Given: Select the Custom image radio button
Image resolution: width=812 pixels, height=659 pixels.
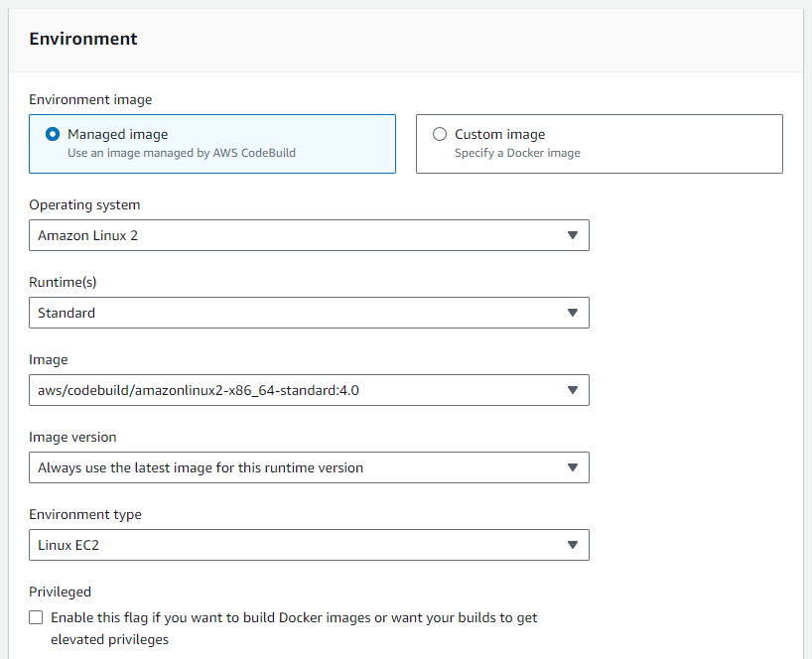Looking at the screenshot, I should [440, 134].
